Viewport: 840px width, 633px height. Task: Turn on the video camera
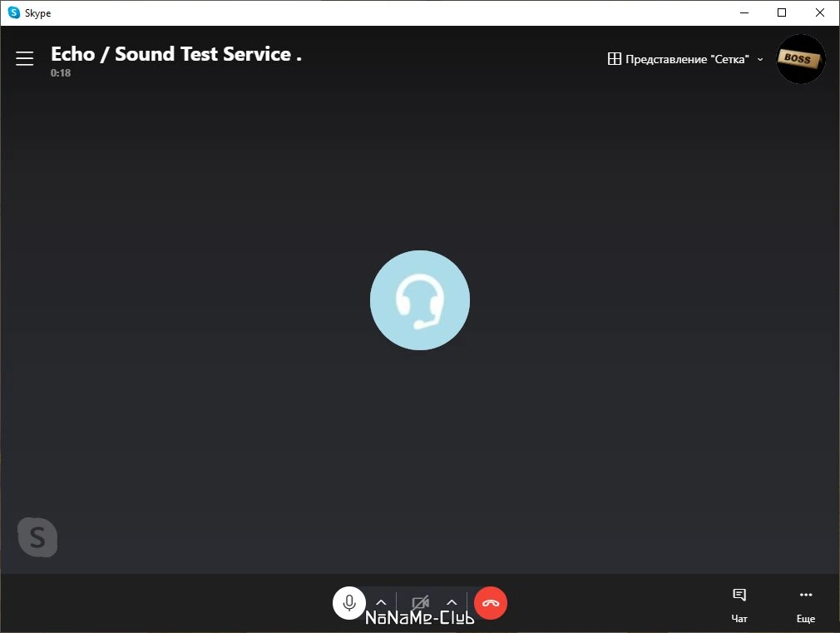pyautogui.click(x=421, y=602)
